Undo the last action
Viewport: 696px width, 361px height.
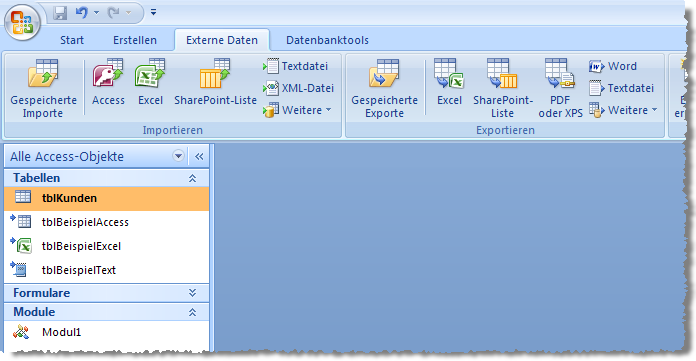(x=81, y=12)
